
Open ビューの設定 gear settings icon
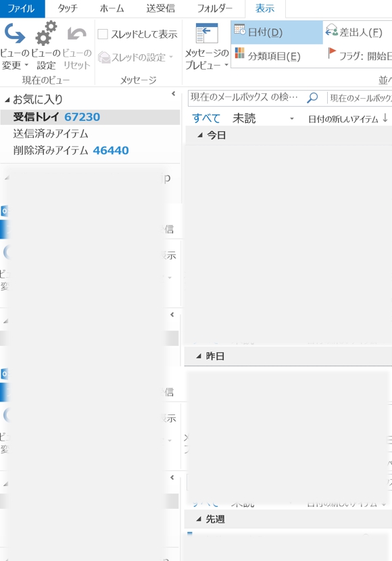point(46,33)
